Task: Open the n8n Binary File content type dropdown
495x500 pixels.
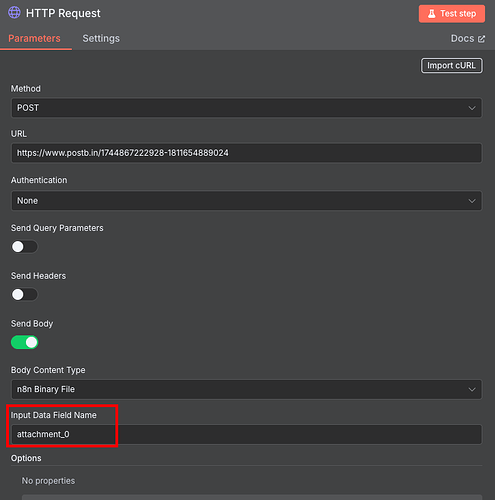Action: pyautogui.click(x=247, y=389)
